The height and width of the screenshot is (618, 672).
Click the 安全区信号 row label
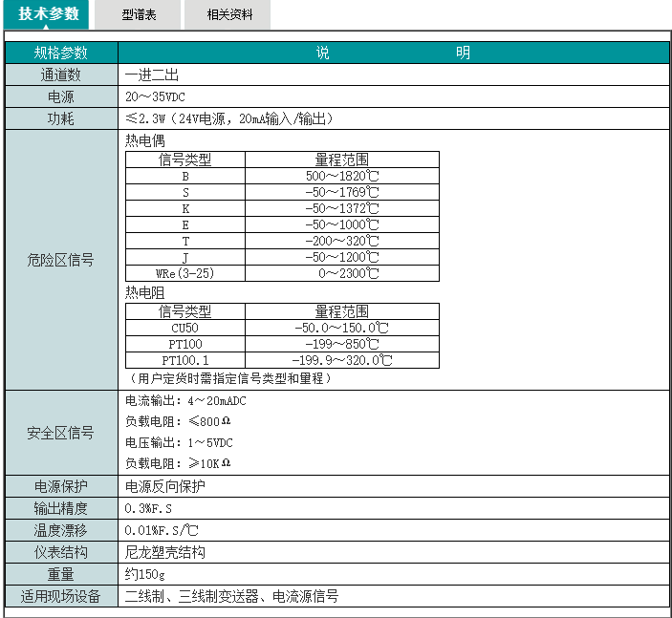click(61, 433)
